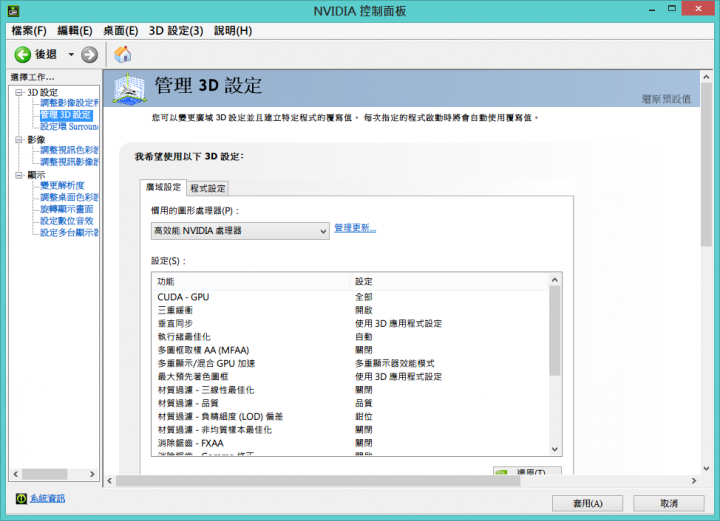
Task: Select the 垂直同步 setting row
Action: 350,324
